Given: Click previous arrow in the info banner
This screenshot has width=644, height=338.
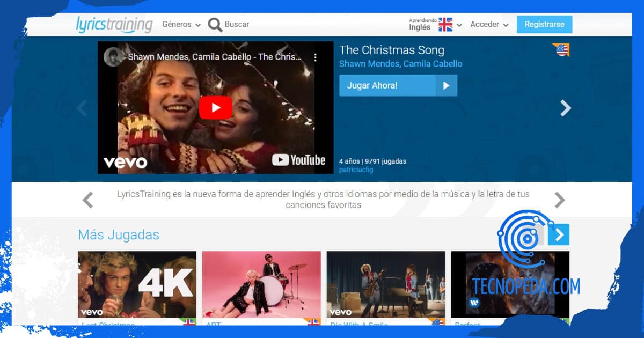Looking at the screenshot, I should (87, 200).
